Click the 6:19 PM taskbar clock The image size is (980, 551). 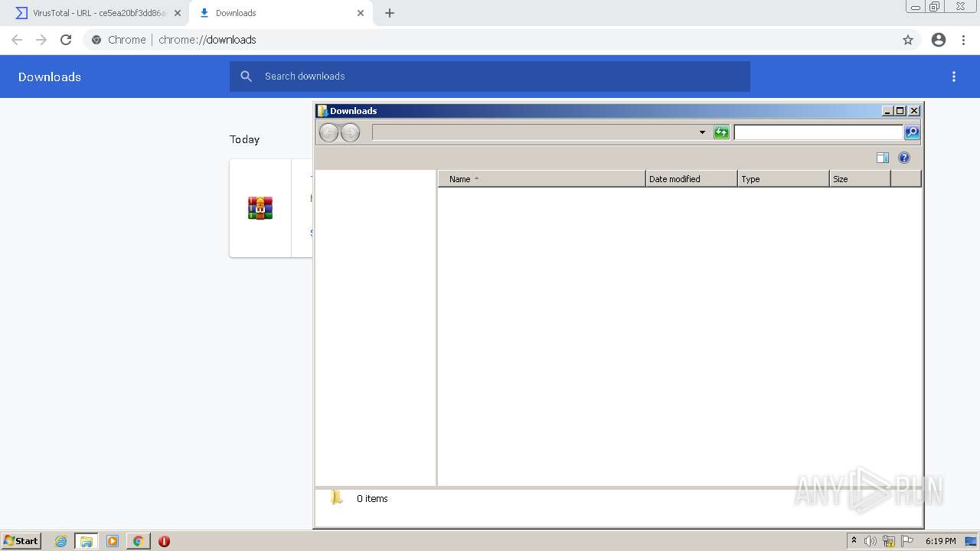coord(940,541)
